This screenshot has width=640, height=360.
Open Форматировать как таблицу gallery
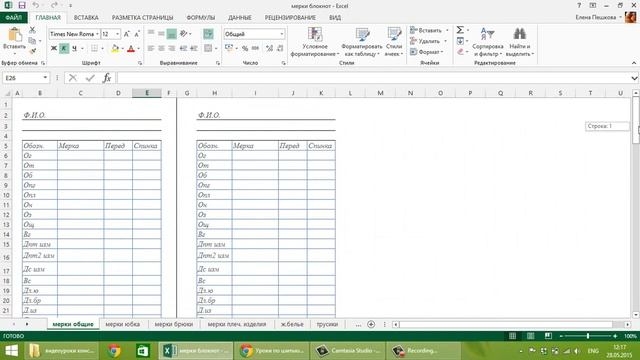[362, 42]
